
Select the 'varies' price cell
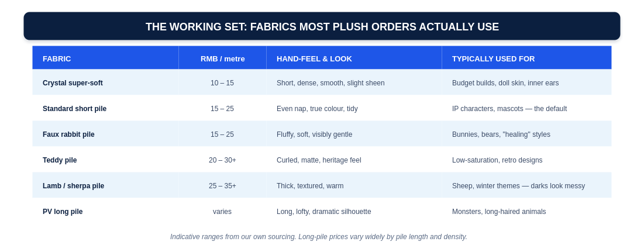222,212
